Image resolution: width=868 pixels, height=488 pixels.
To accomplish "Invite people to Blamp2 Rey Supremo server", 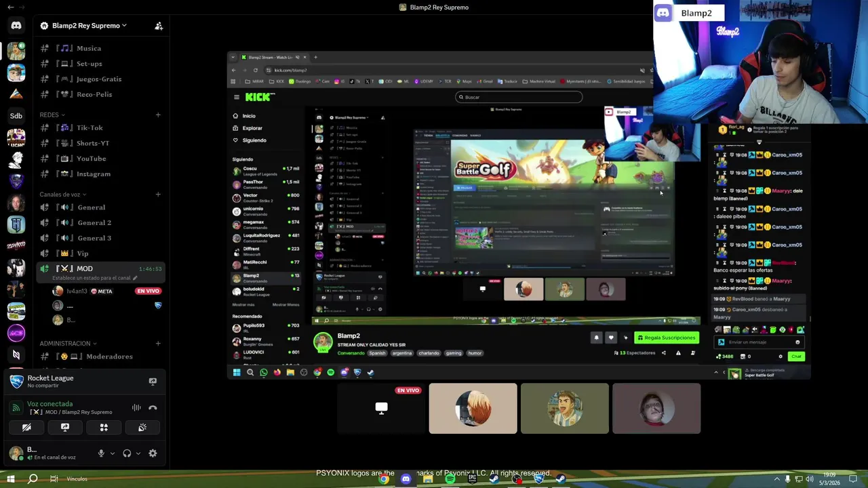I will click(x=159, y=26).
